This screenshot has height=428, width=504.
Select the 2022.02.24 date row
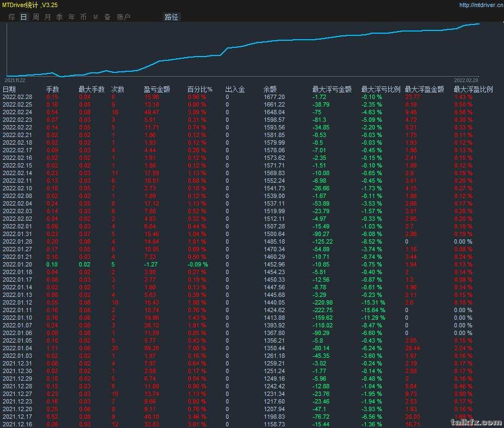point(17,112)
